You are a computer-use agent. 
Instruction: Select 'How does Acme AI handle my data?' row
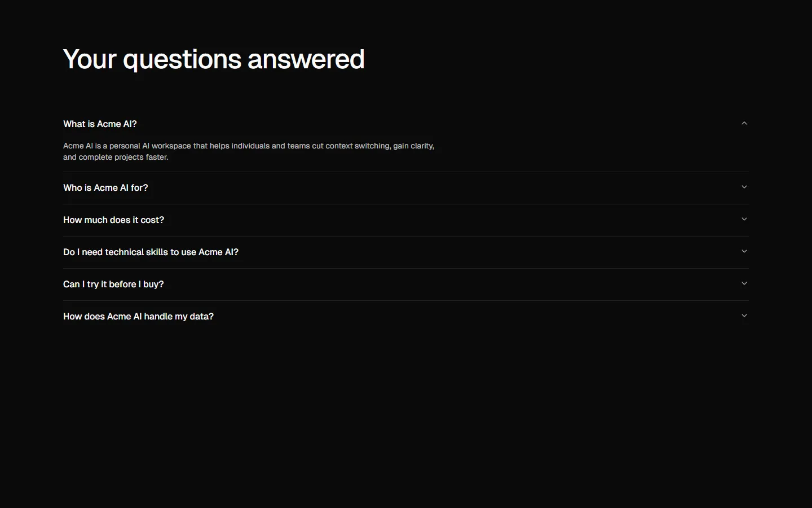click(138, 316)
